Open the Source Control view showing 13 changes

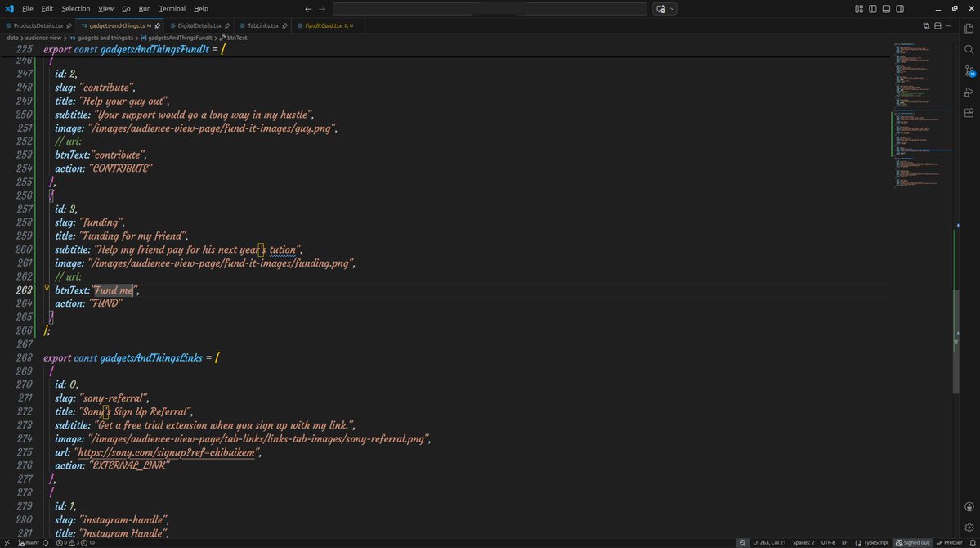tap(969, 71)
